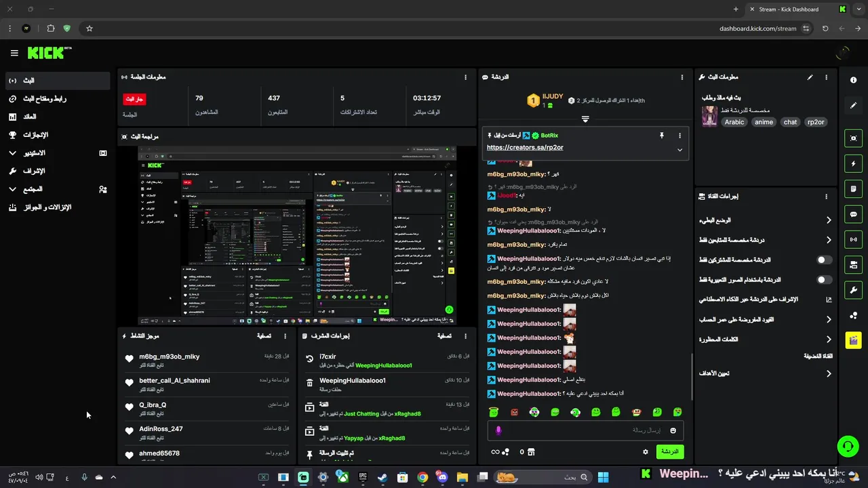This screenshot has height=488, width=868.
Task: Pin icon on the BotRix pinned message
Action: pyautogui.click(x=662, y=136)
